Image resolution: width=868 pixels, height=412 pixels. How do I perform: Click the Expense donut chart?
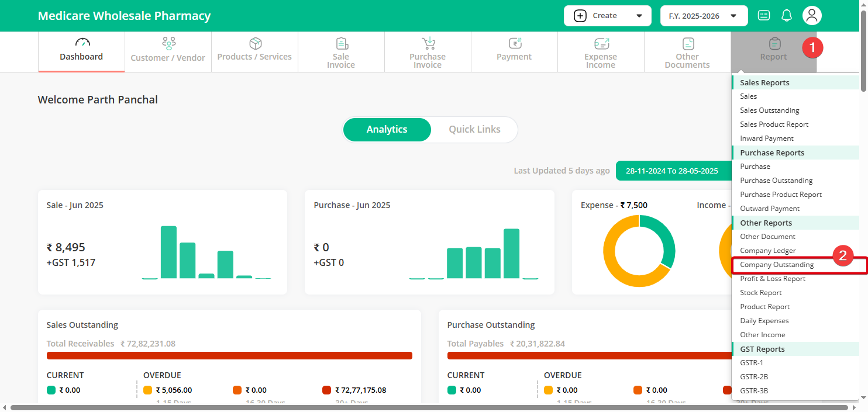pyautogui.click(x=639, y=251)
